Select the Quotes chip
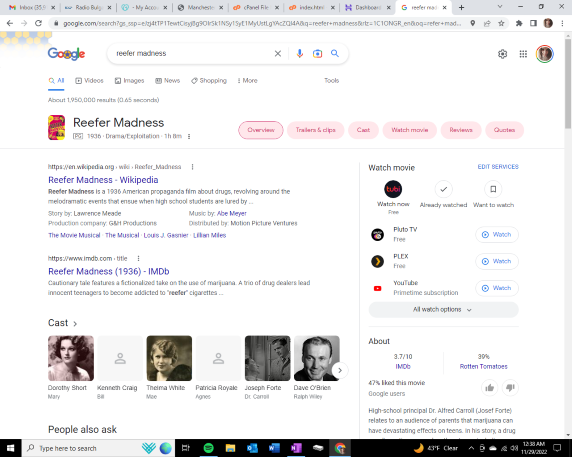The width and height of the screenshot is (572, 457). coord(505,130)
